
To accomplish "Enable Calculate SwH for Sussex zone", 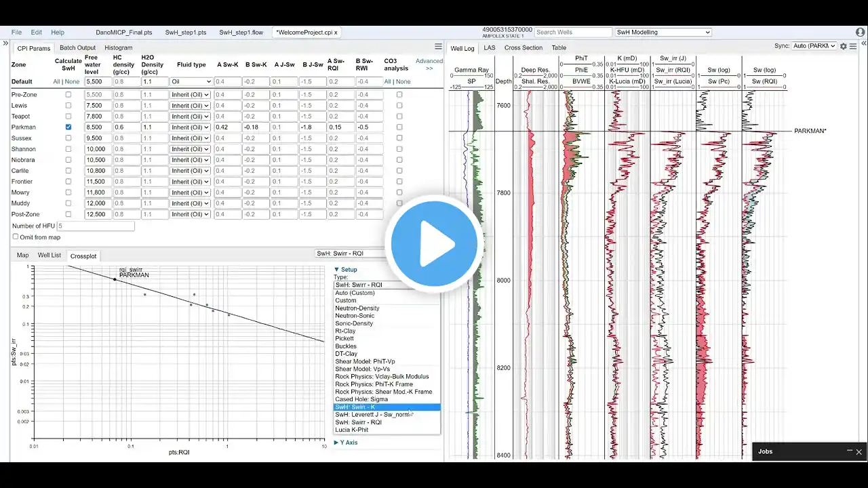I will tap(68, 138).
